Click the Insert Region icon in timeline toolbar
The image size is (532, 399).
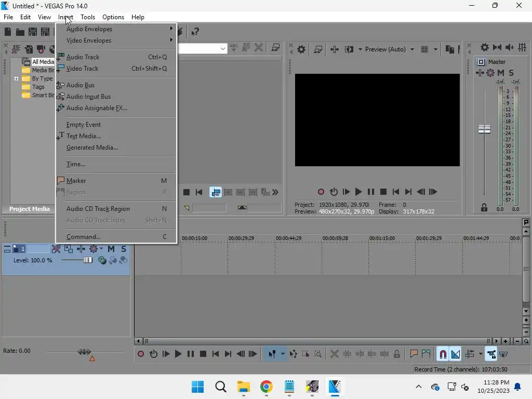[426, 354]
